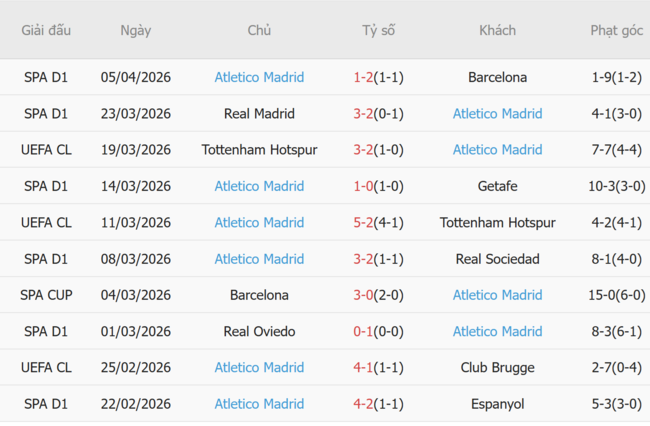Select the Real Sociedad team name
This screenshot has width=650, height=426.
click(497, 259)
